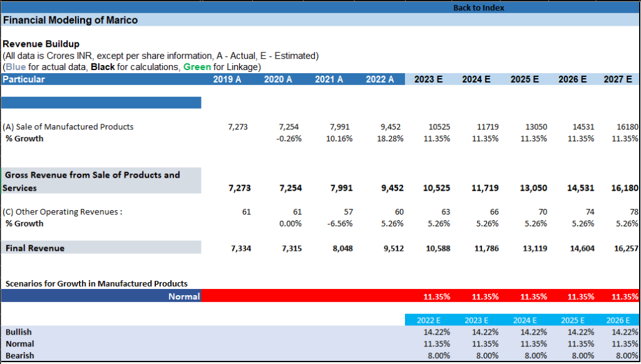This screenshot has width=641, height=364.
Task: Select the Bearish 8.00% cell under 2026 E
Action: [625, 355]
